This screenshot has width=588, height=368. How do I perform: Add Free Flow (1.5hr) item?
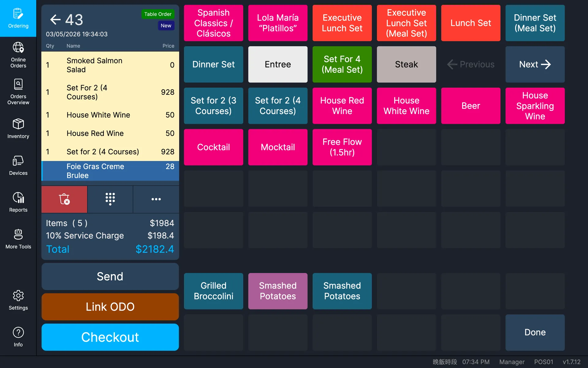point(342,147)
